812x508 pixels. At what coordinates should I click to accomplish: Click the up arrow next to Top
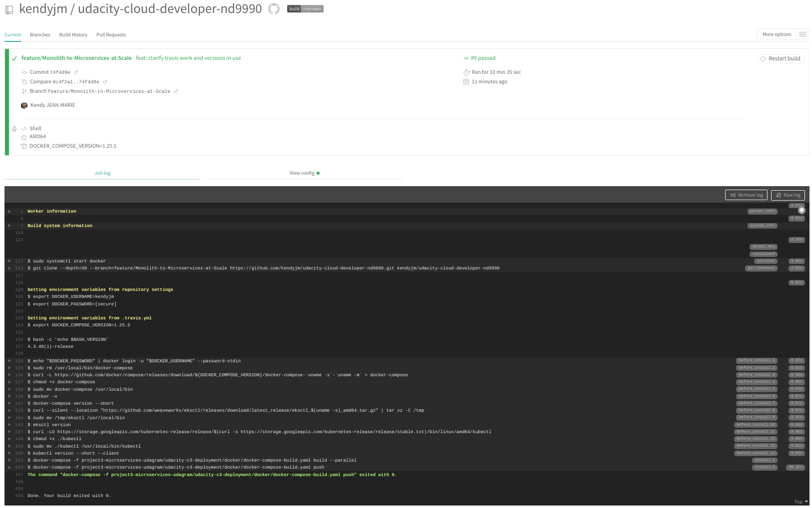tap(806, 502)
